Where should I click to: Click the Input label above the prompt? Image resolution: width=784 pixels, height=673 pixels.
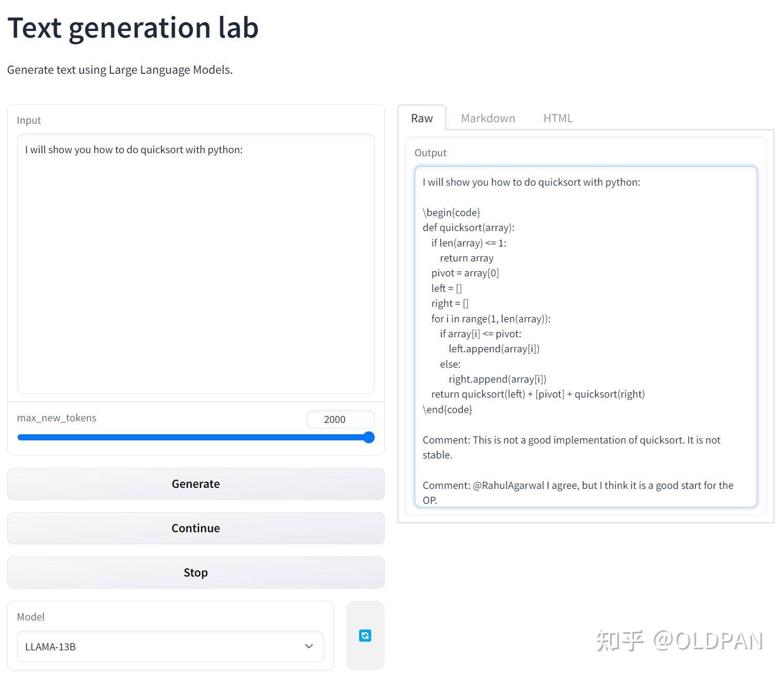pos(29,120)
